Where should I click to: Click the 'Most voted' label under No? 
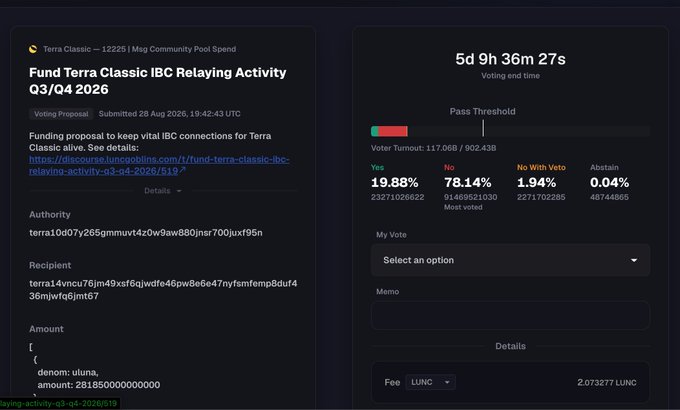[x=463, y=207]
